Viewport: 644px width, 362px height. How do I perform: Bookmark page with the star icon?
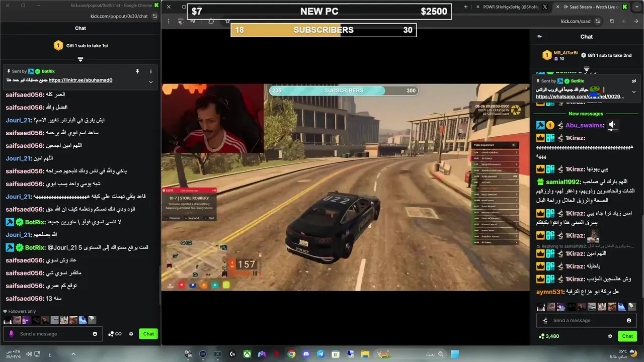[227, 21]
